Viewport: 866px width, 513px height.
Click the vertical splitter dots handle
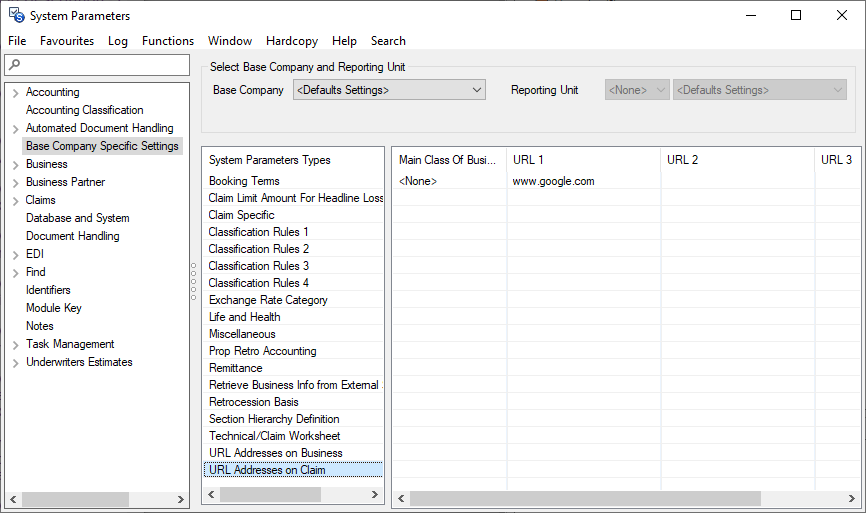(193, 282)
